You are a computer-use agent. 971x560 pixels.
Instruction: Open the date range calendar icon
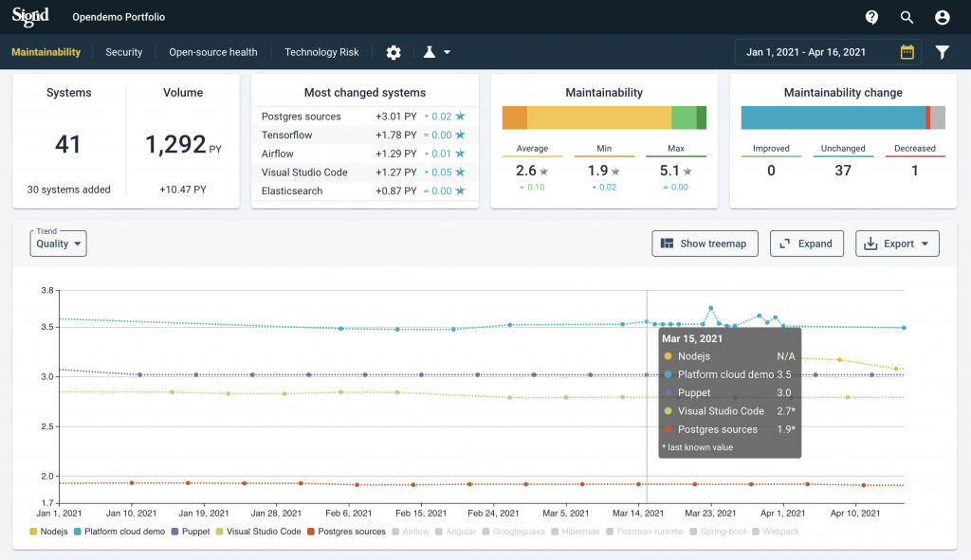[x=907, y=52]
